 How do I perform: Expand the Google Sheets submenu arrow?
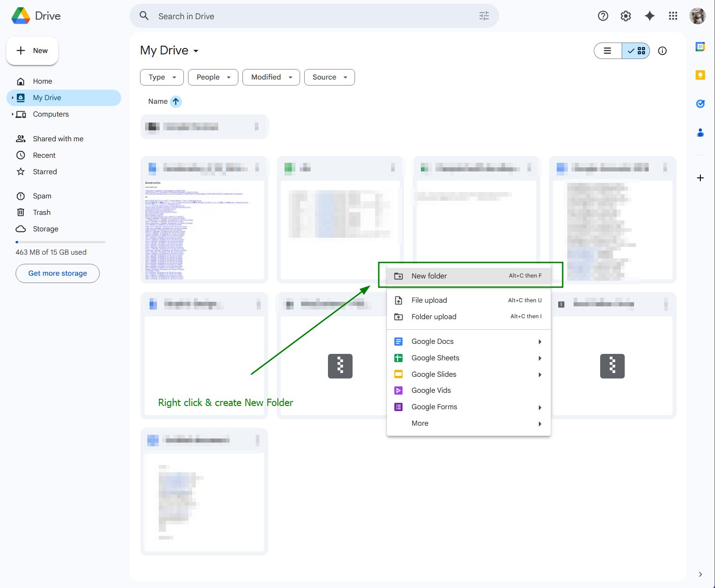point(540,358)
